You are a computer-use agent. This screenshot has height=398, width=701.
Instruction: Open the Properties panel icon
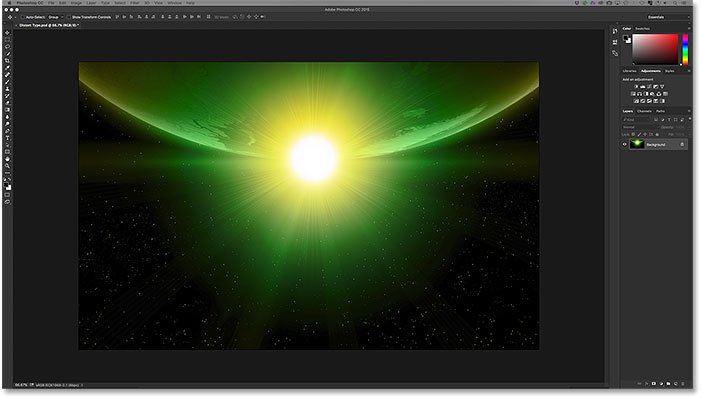coord(615,42)
